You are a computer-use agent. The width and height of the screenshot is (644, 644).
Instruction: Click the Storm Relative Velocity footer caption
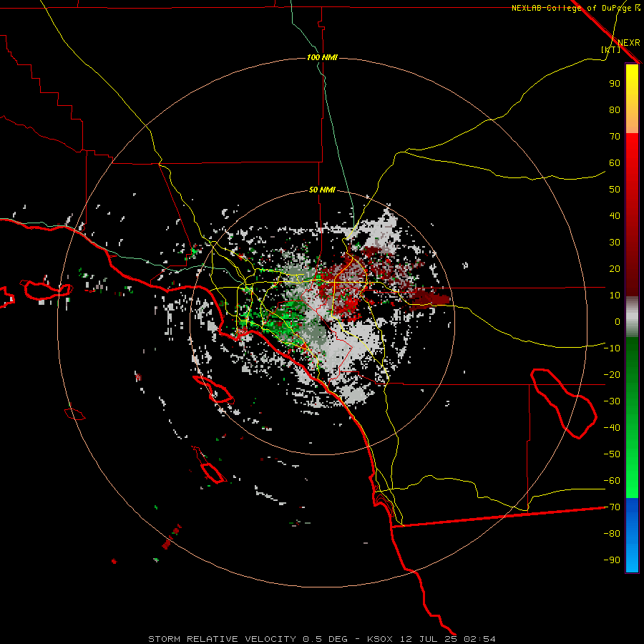(321, 639)
